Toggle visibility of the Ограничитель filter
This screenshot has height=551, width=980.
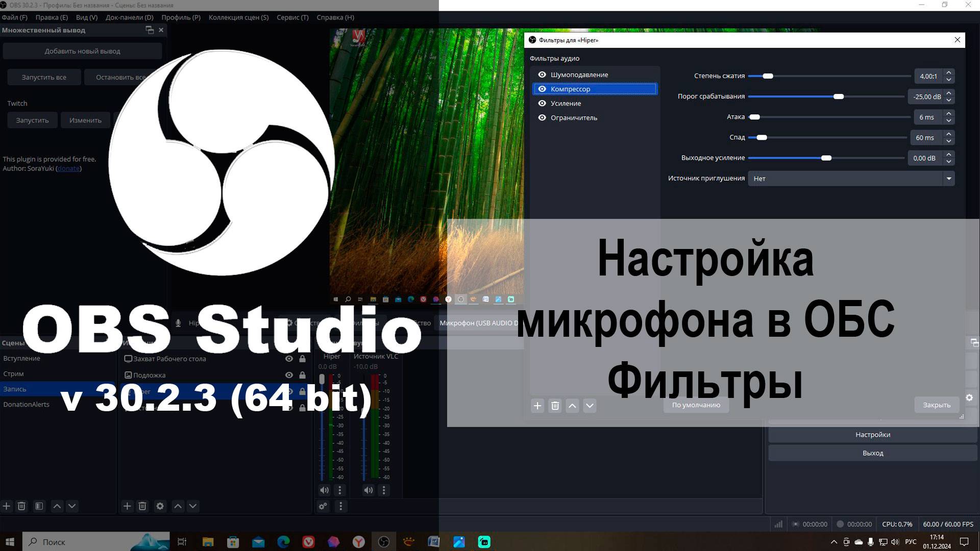(542, 117)
